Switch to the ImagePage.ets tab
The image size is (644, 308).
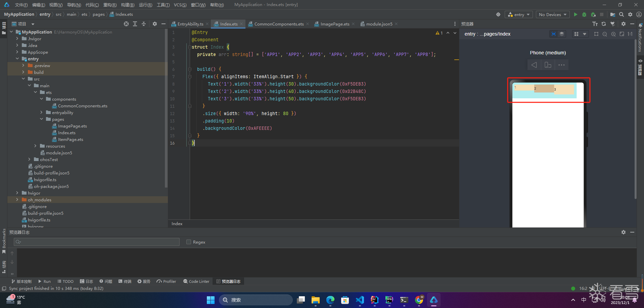[x=334, y=24]
